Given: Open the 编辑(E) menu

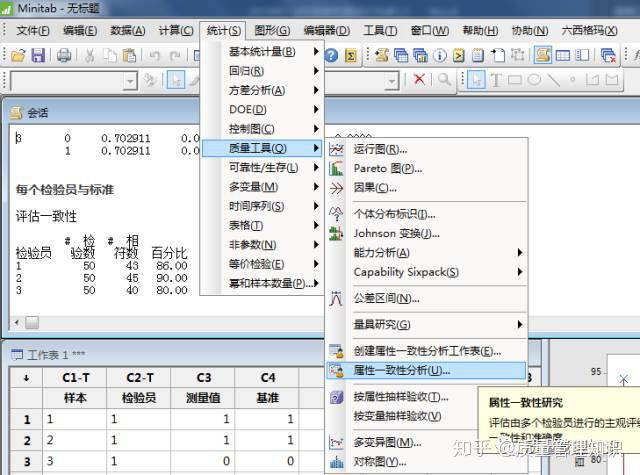Looking at the screenshot, I should coord(80,31).
